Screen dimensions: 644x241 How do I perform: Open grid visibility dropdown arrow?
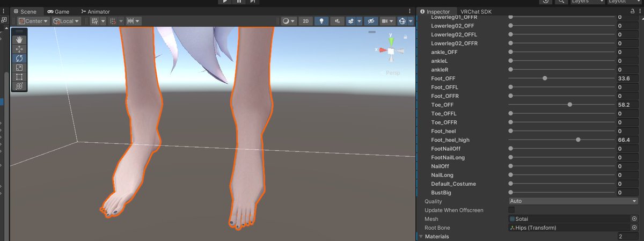[x=102, y=21]
